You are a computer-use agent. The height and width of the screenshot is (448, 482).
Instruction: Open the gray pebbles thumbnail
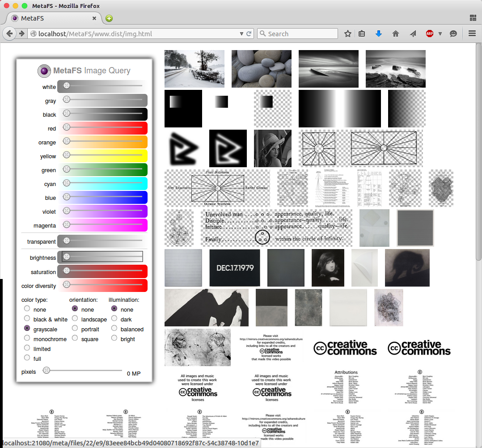(x=262, y=69)
